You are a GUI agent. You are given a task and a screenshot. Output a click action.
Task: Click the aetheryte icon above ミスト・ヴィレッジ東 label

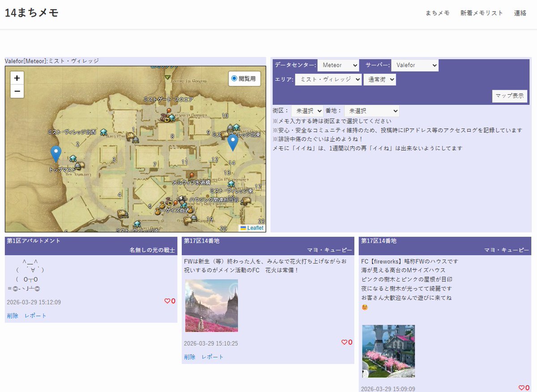pyautogui.click(x=231, y=184)
